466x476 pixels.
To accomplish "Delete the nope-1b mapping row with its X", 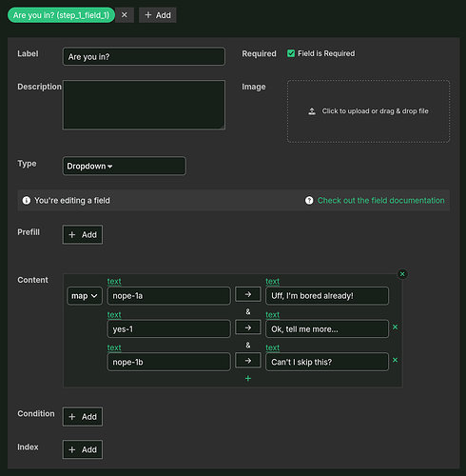I will coord(395,360).
